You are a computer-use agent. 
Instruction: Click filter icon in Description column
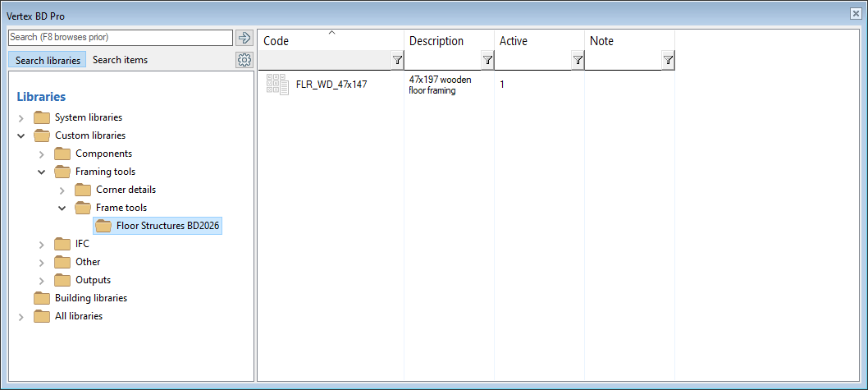(x=487, y=60)
